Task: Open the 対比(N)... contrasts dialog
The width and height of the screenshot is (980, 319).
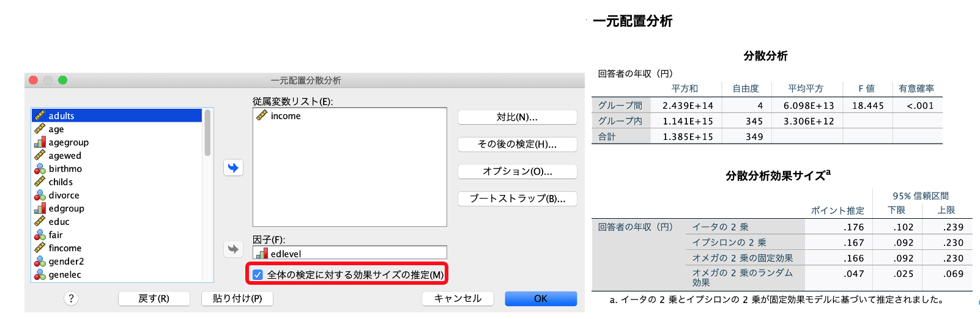Action: (517, 117)
